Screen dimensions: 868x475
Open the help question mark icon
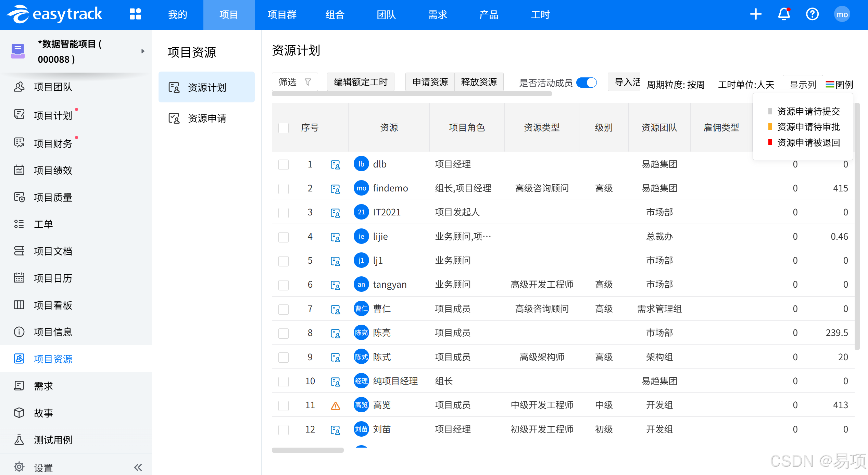pyautogui.click(x=812, y=14)
